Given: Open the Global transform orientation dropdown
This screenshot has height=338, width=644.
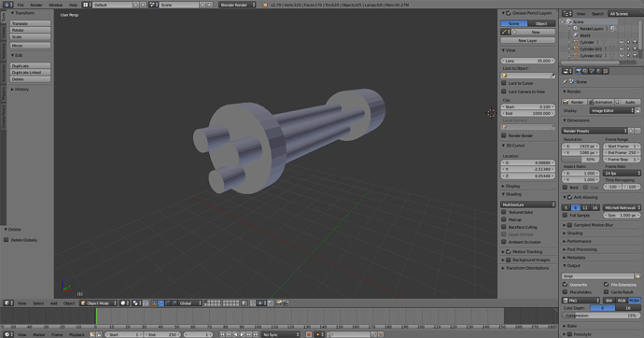Looking at the screenshot, I should tap(190, 303).
